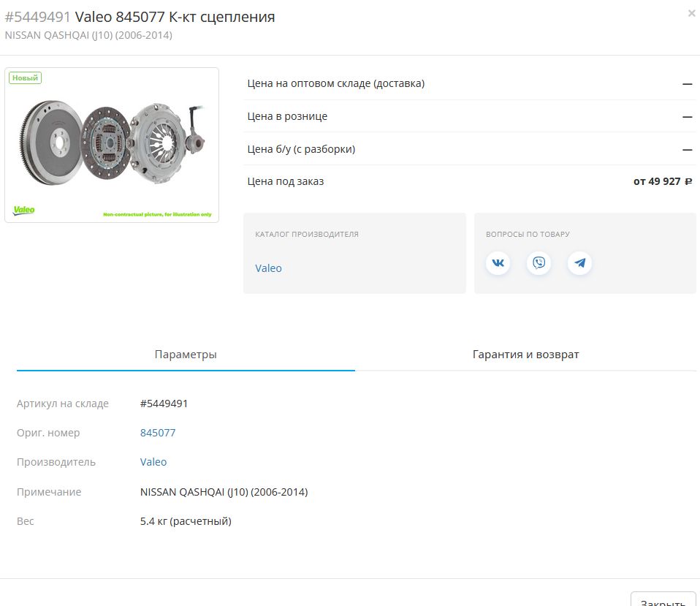Click the 'Цена на оптовом складе (доставка)' row label
Screen dimensions: 700x606
coord(335,83)
